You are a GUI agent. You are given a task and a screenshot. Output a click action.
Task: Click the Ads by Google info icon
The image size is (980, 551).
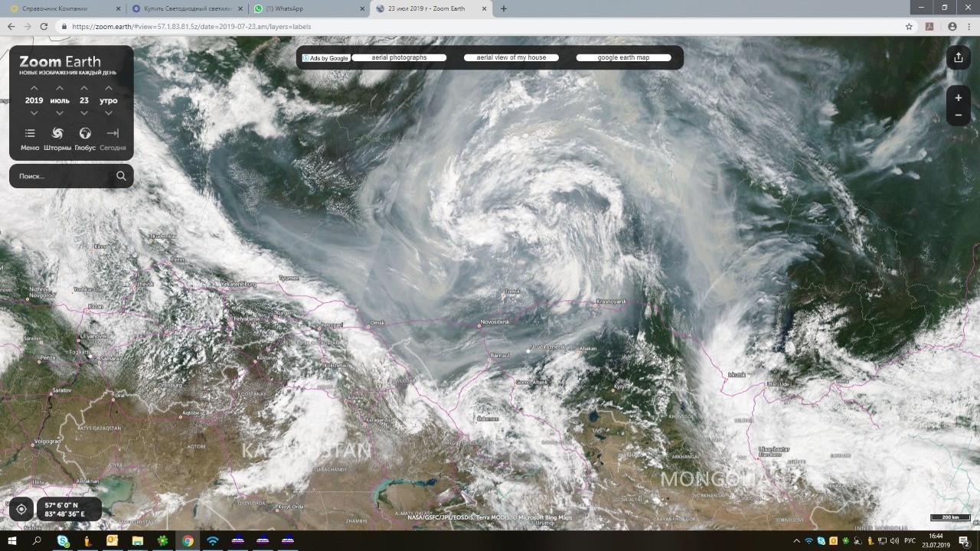305,58
